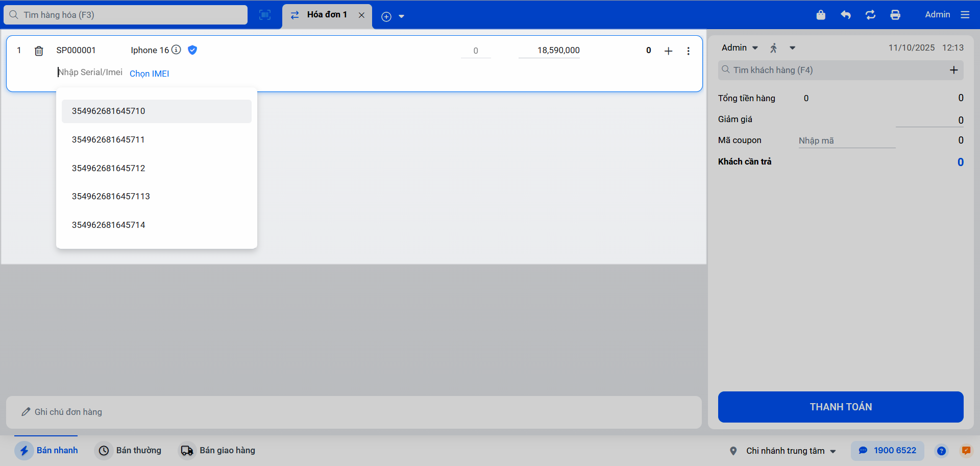Screen dimensions: 980x466
Task: Click the plus icon on the Iphone 16 row
Action: tap(669, 51)
